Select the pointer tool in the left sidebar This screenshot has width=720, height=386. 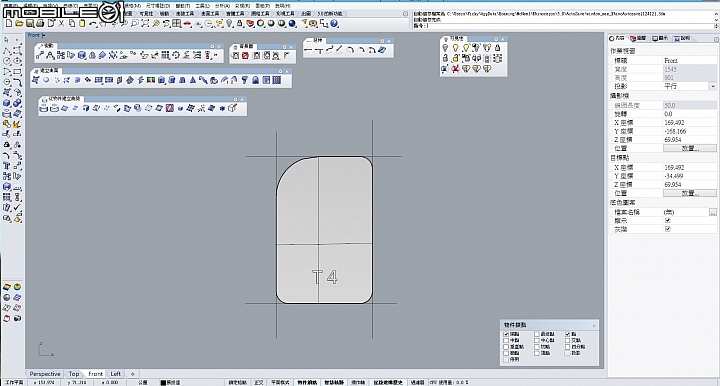point(6,40)
